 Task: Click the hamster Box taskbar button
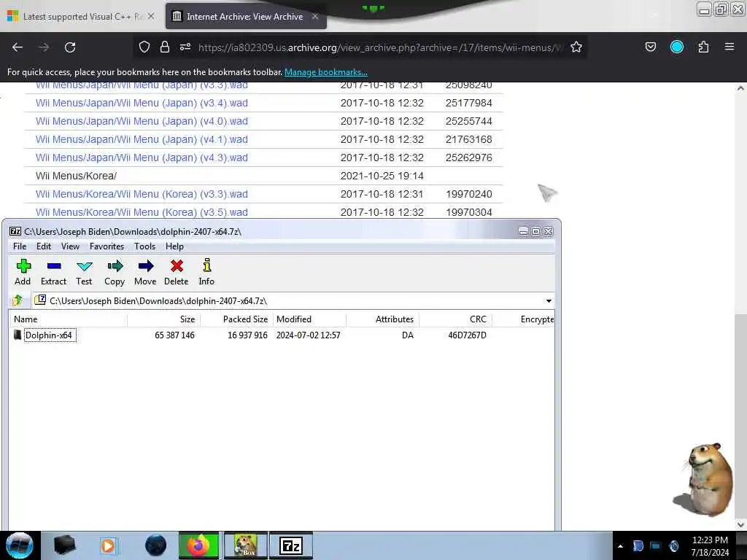pos(245,545)
